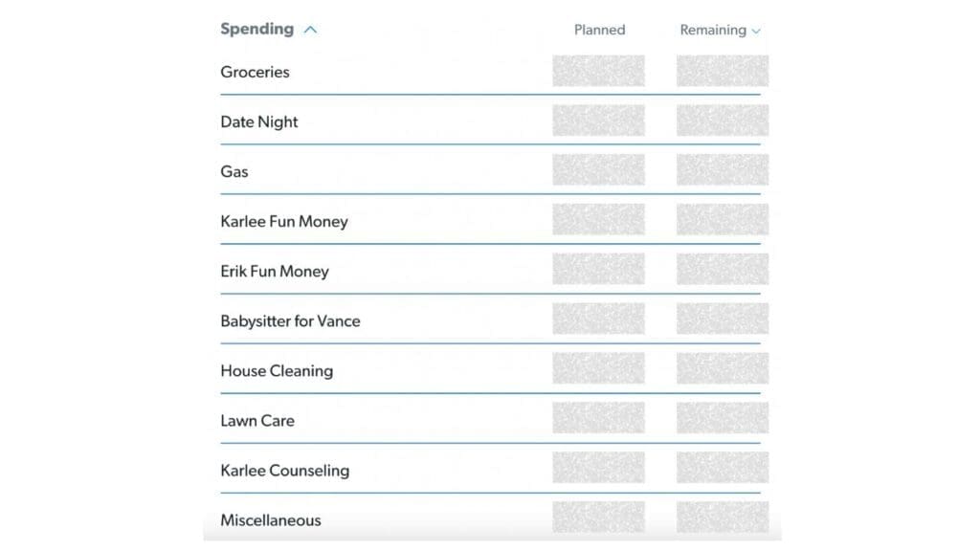Select the Erik Fun Money row
The height and width of the screenshot is (551, 980).
tap(275, 271)
